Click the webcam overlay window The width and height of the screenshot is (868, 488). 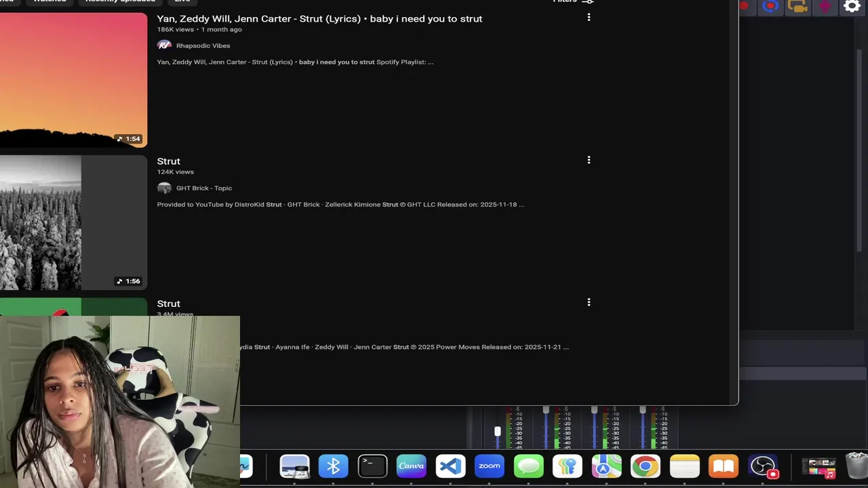click(119, 401)
